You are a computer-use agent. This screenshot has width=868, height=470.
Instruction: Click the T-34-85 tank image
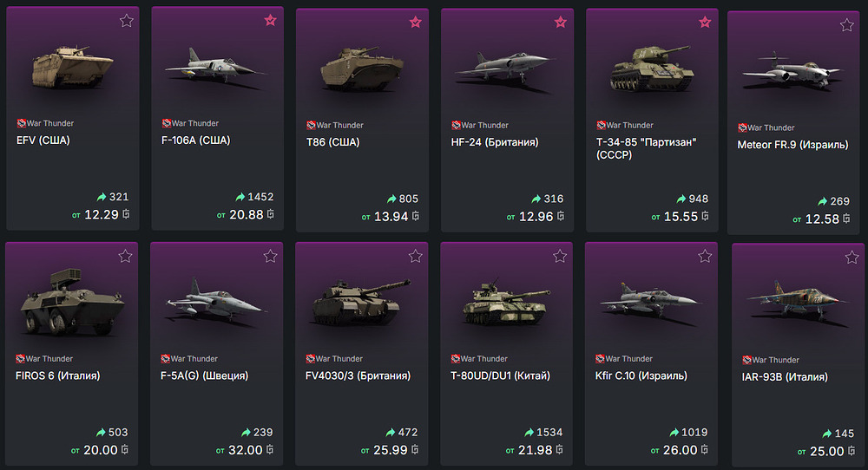(651, 69)
